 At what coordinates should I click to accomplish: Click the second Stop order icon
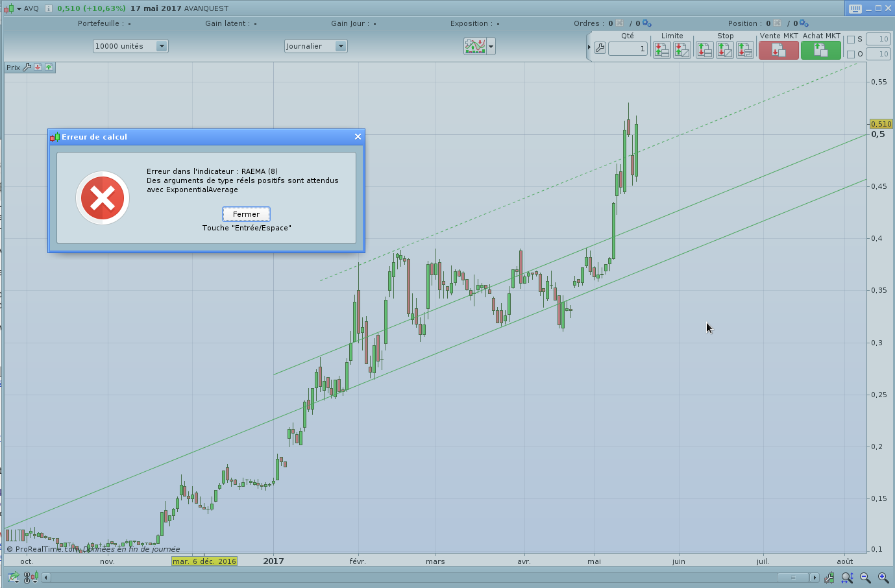[725, 49]
